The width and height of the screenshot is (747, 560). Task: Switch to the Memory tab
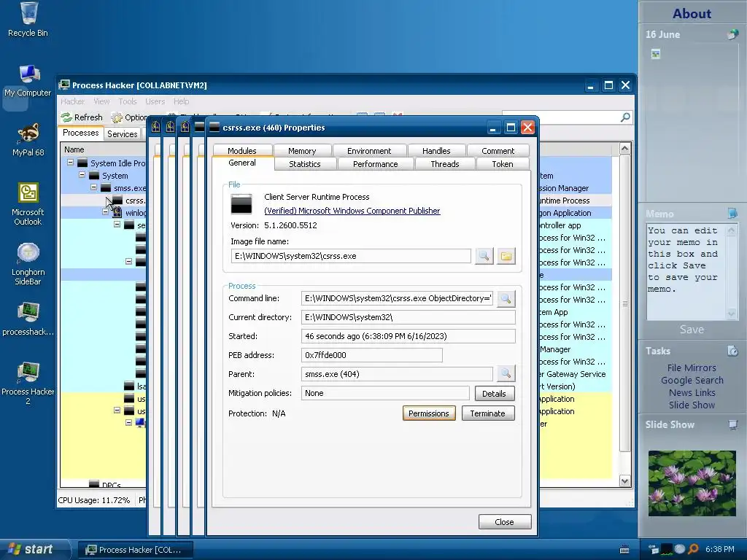pos(302,150)
